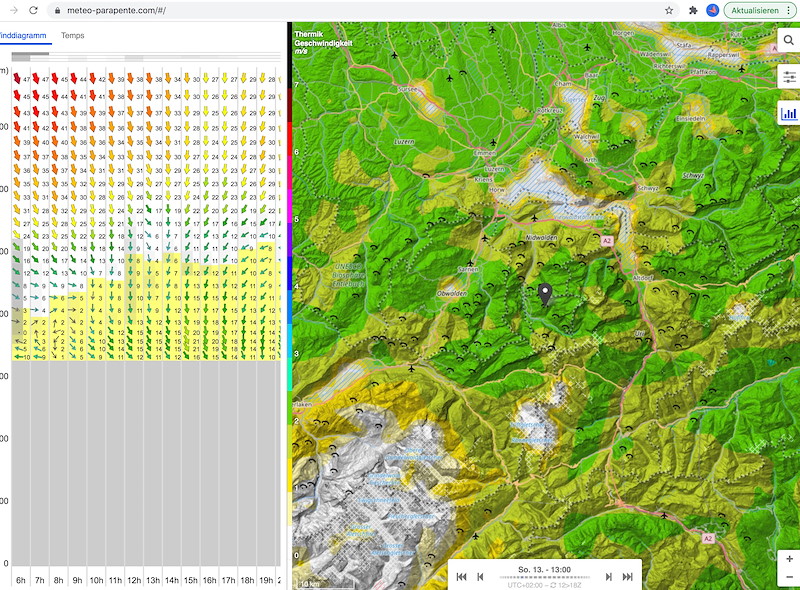Click the Altdorf town label
The width and height of the screenshot is (800, 590).
[642, 278]
